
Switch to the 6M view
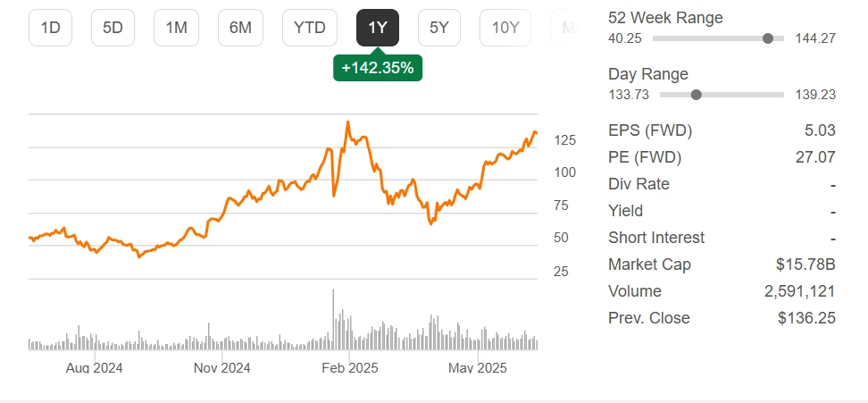pyautogui.click(x=240, y=28)
